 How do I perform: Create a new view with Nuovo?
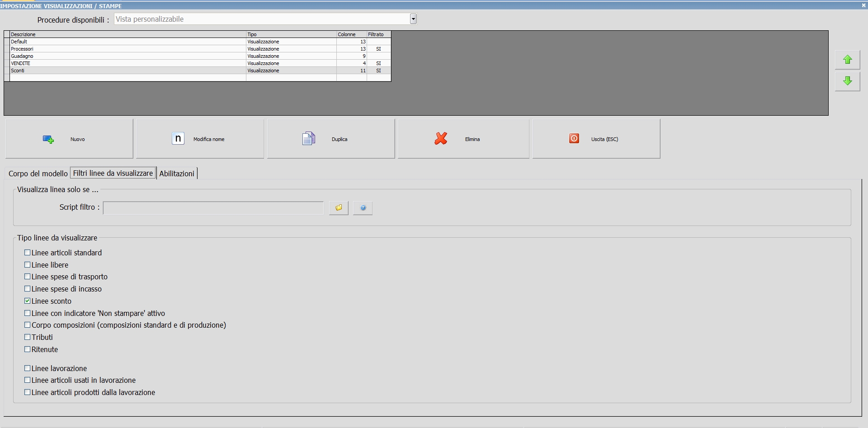pos(69,139)
